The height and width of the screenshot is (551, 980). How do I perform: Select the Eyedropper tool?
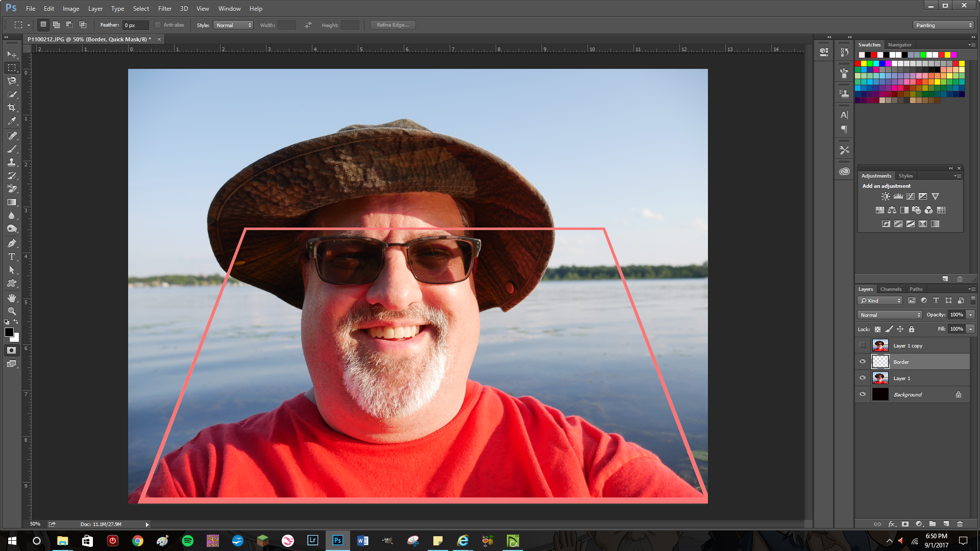pyautogui.click(x=12, y=121)
